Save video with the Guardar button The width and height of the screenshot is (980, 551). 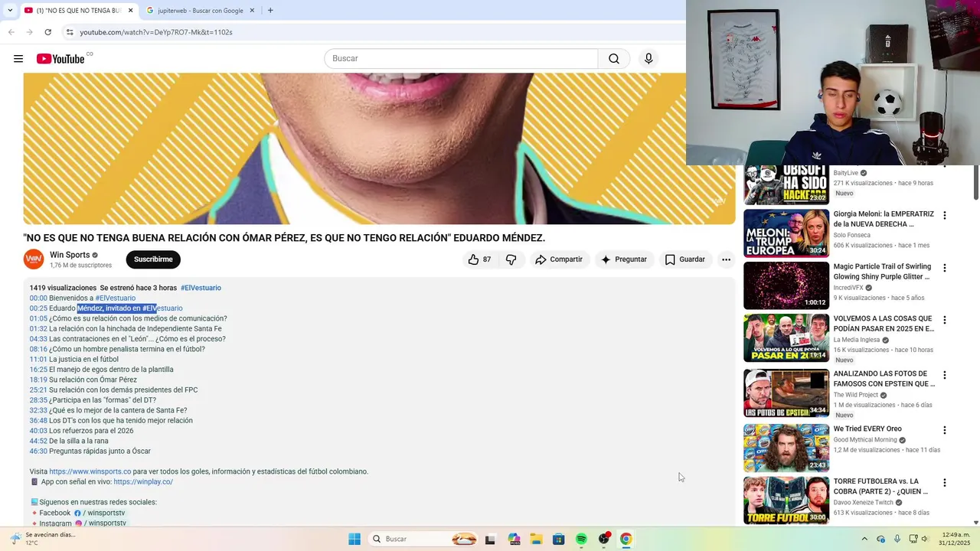[684, 259]
